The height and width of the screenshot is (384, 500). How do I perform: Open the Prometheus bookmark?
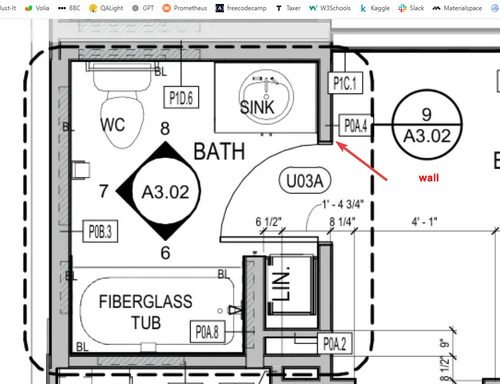tap(185, 8)
